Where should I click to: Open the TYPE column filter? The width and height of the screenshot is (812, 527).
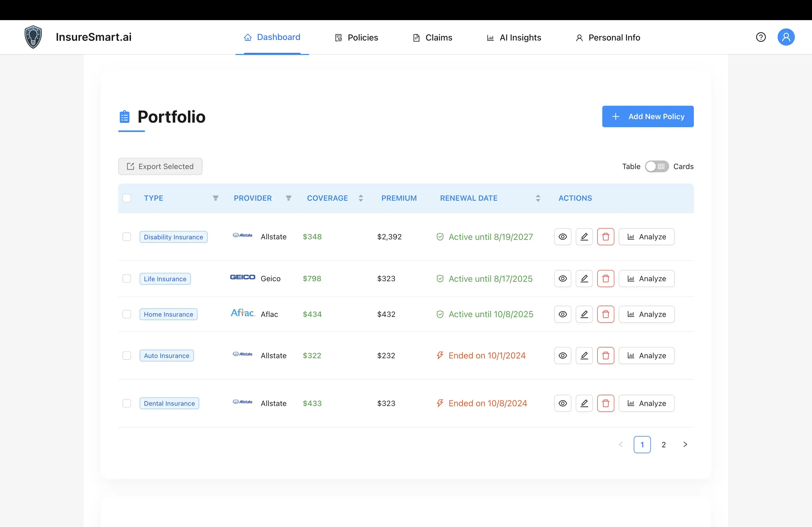coord(216,198)
